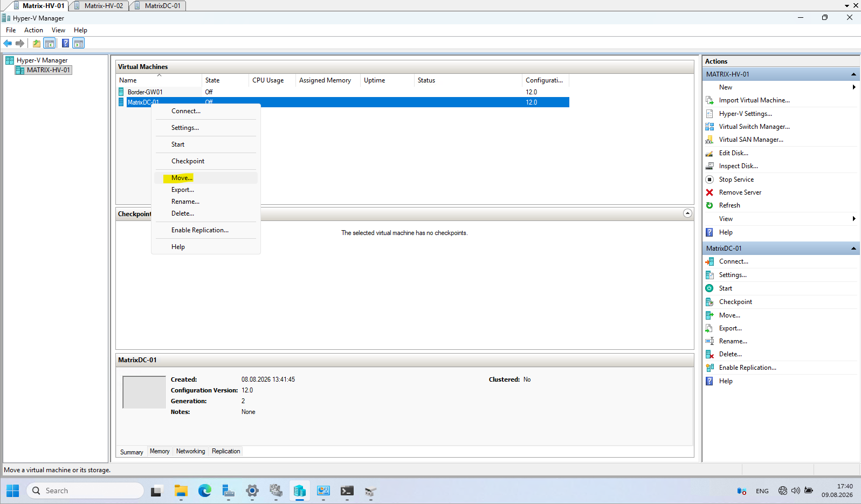Click Connect under MatrixDC-01 in Actions pane
The image size is (861, 504).
tap(733, 261)
